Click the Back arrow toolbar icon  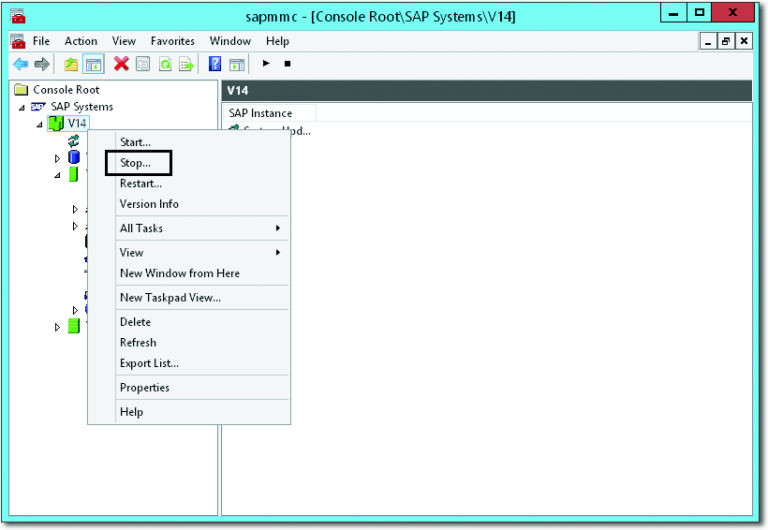click(20, 64)
